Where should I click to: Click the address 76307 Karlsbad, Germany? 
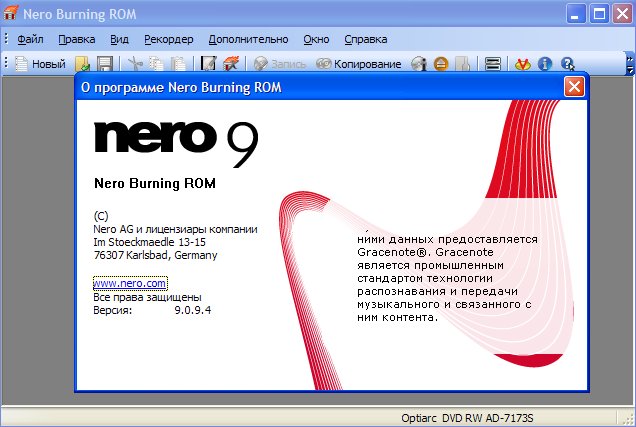(x=155, y=255)
